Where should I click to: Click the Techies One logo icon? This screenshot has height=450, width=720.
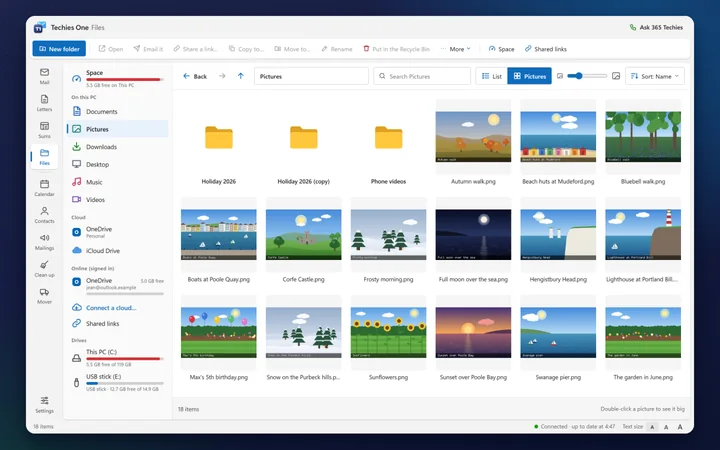pyautogui.click(x=40, y=28)
